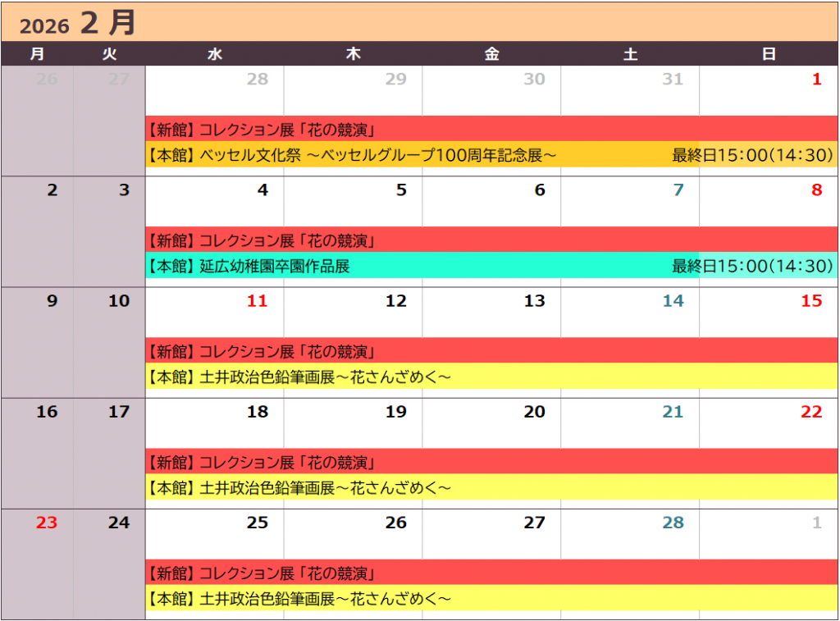Click Friday date 20
Image resolution: width=840 pixels, height=621 pixels.
pos(534,412)
